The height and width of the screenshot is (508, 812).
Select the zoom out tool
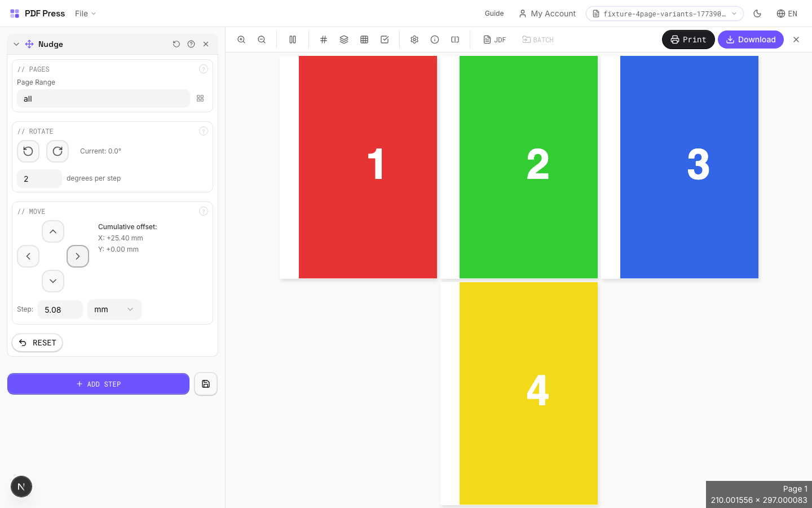(262, 40)
